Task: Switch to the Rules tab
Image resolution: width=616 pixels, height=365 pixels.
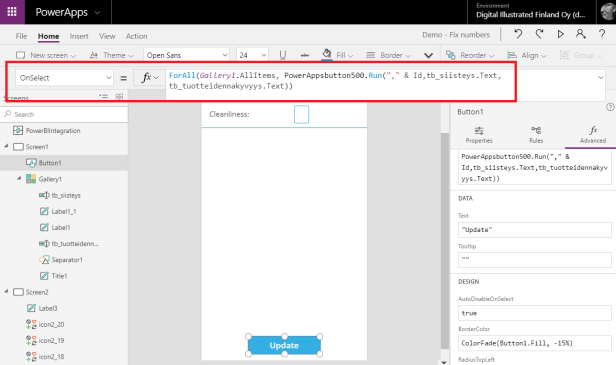Action: [x=536, y=135]
